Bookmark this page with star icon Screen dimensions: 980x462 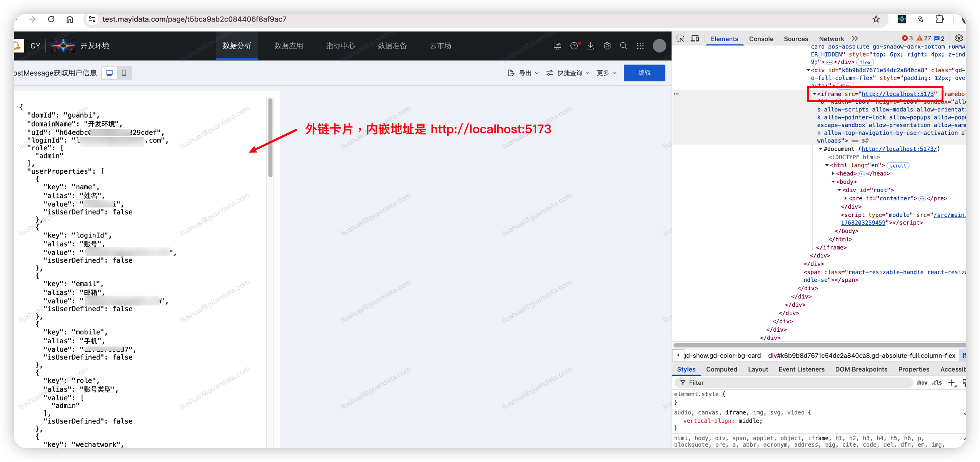(876, 19)
